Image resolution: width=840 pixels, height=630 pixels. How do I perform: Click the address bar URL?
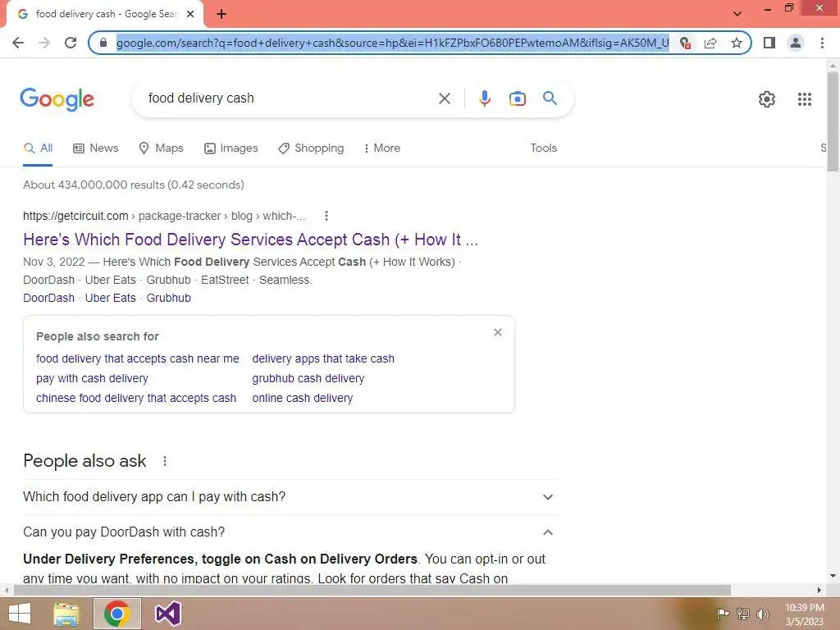coord(392,43)
